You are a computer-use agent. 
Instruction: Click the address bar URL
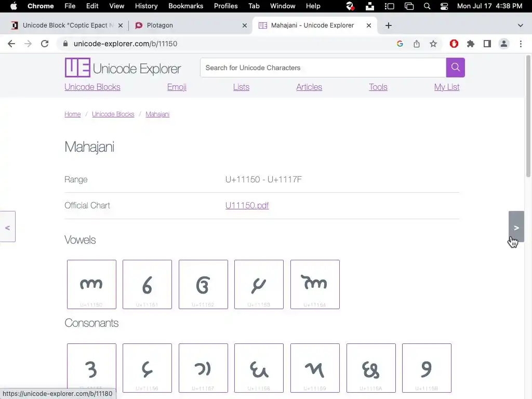(125, 44)
